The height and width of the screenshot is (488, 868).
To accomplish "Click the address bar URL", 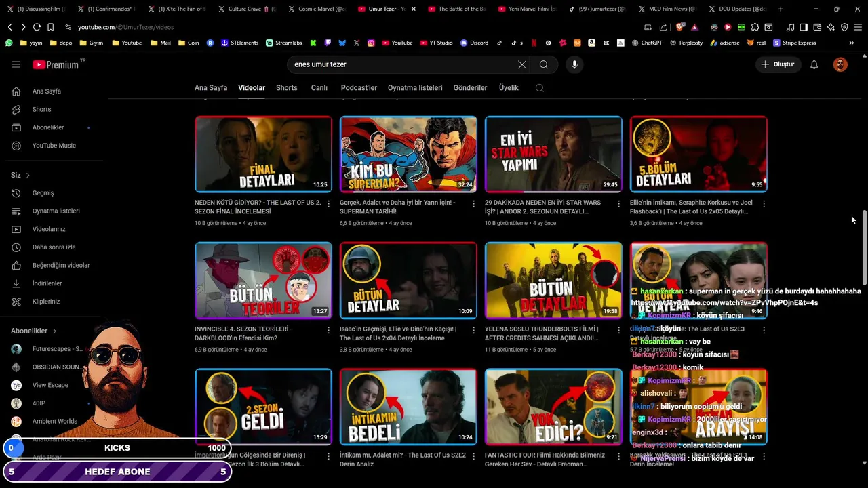I will (125, 27).
